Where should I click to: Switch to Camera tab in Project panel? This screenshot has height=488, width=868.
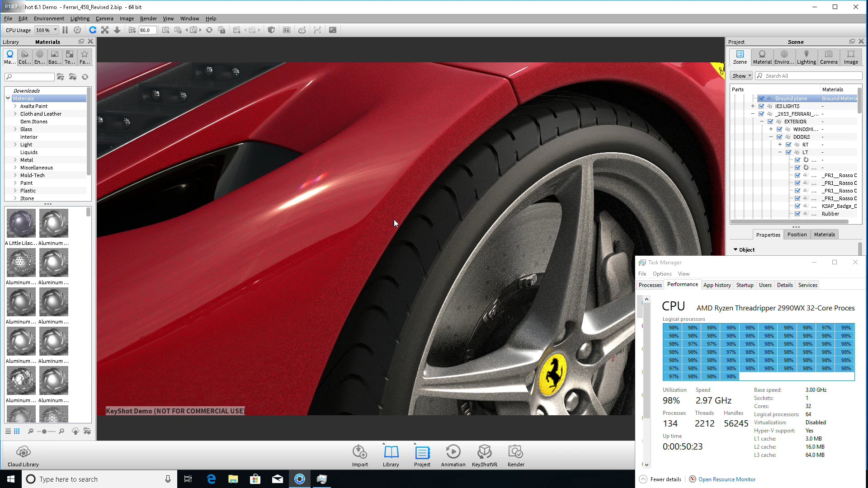pyautogui.click(x=829, y=57)
